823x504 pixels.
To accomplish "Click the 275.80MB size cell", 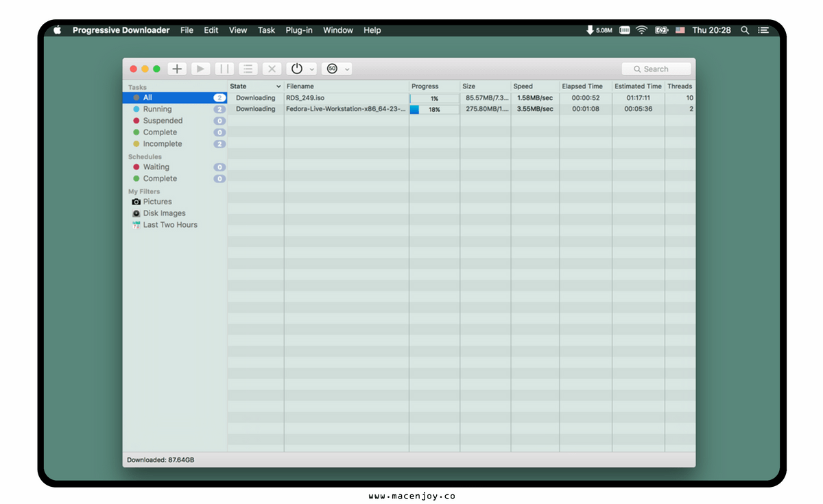I will tap(487, 109).
